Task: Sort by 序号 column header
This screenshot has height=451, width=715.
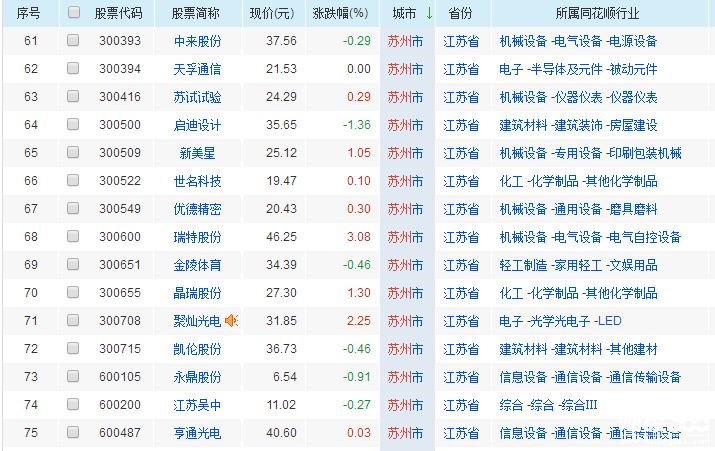Action: 28,14
